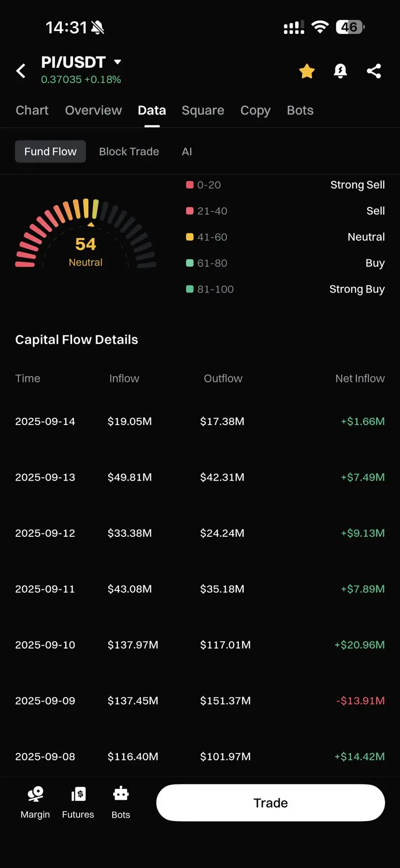The width and height of the screenshot is (400, 868).
Task: Expand the PI/USDT pair dropdown arrow
Action: click(117, 62)
